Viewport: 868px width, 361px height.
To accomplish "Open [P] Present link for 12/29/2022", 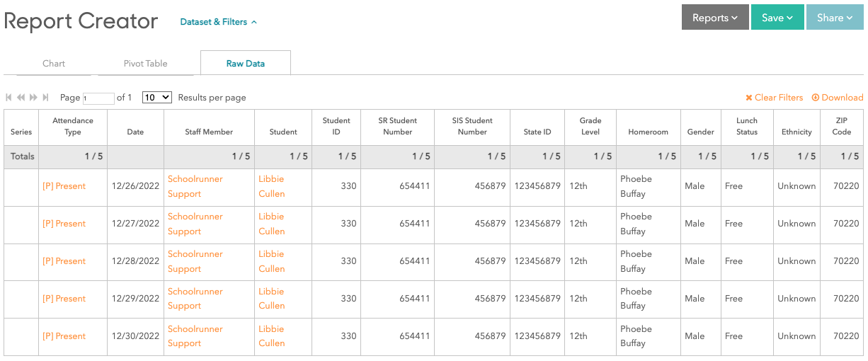I will pos(64,299).
